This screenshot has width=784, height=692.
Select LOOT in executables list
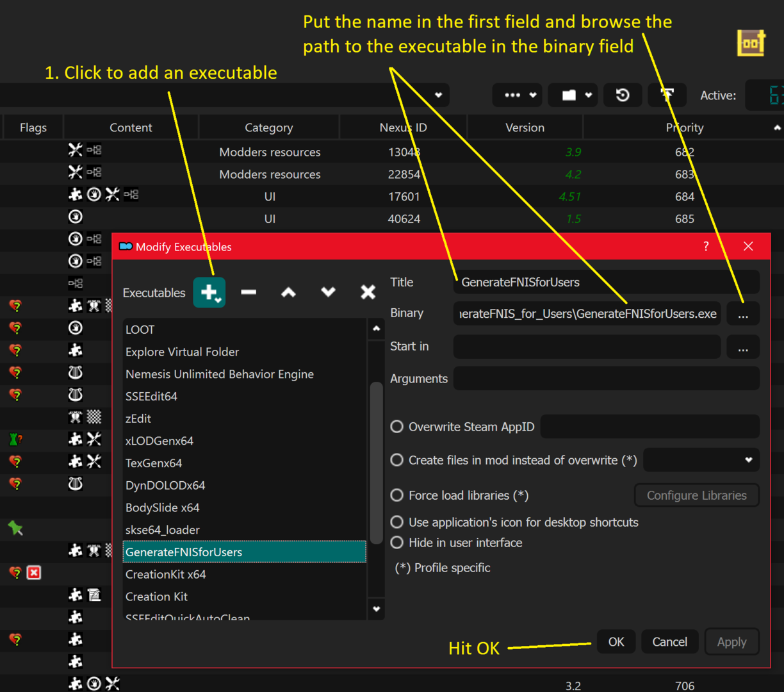coord(245,329)
